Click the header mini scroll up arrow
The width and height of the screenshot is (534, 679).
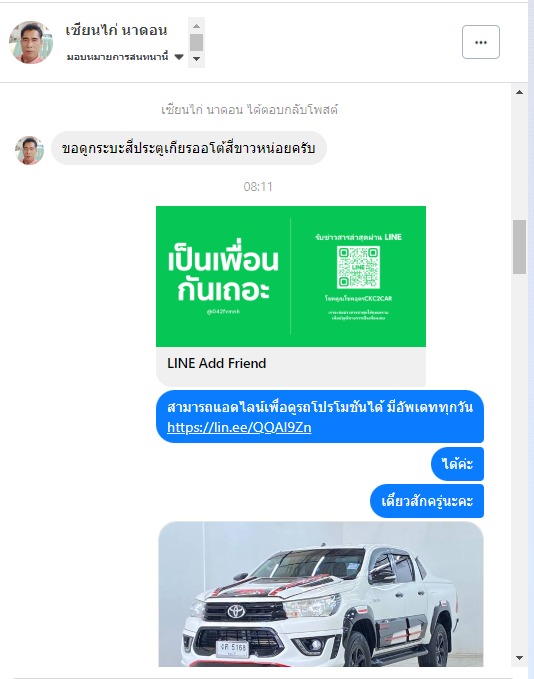(x=196, y=26)
